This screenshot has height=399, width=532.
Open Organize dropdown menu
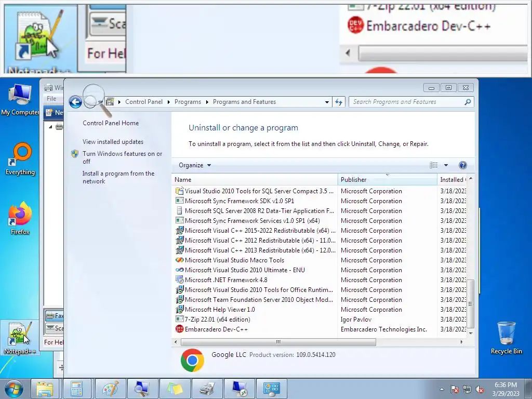click(x=195, y=165)
